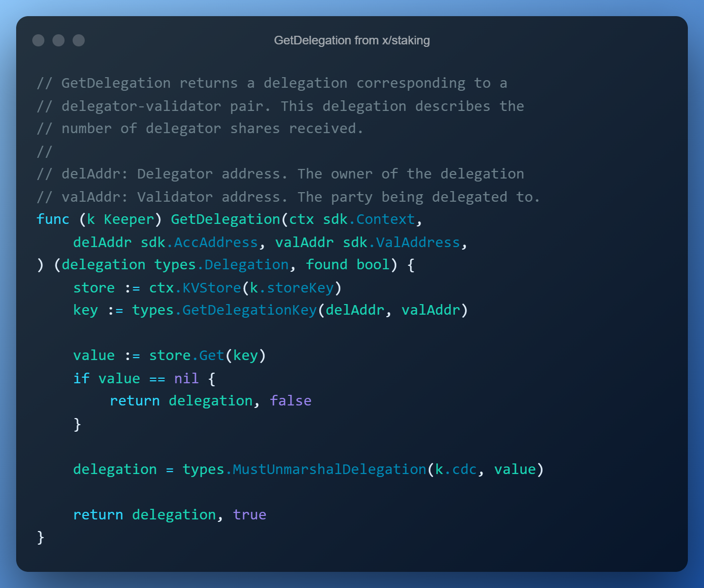Select the comment line starting "// GetDelegation returns"

(x=272, y=83)
